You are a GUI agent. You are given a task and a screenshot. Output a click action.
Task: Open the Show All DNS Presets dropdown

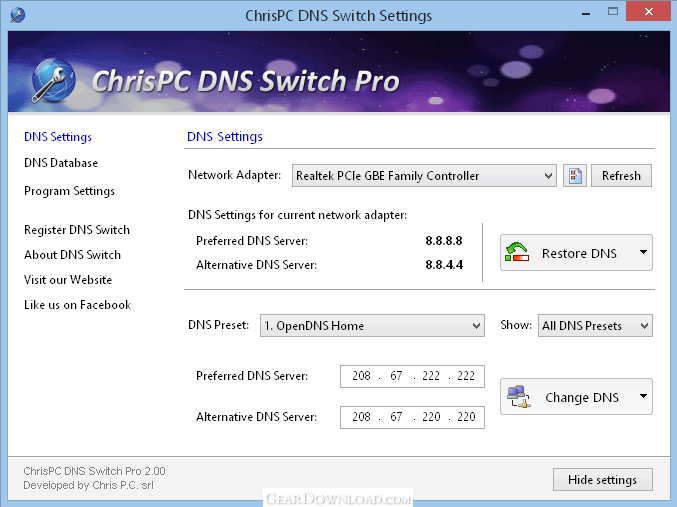(595, 325)
